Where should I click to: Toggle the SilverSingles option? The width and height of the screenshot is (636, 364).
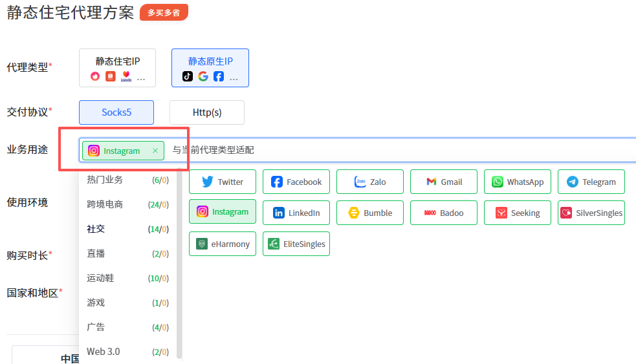[591, 213]
